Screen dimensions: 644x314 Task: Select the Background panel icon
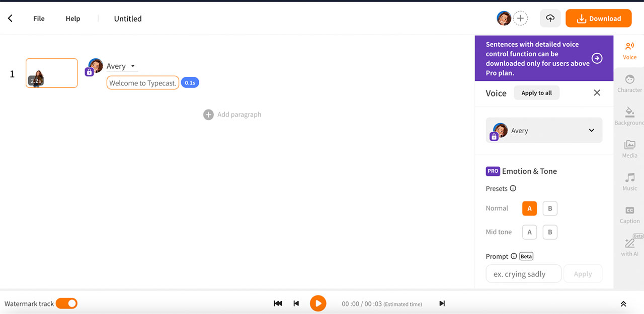click(629, 116)
